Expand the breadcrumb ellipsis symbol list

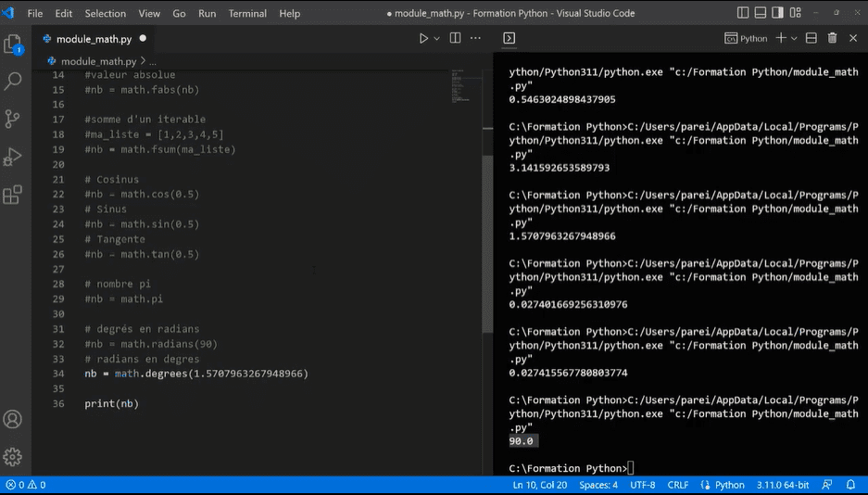(x=152, y=61)
